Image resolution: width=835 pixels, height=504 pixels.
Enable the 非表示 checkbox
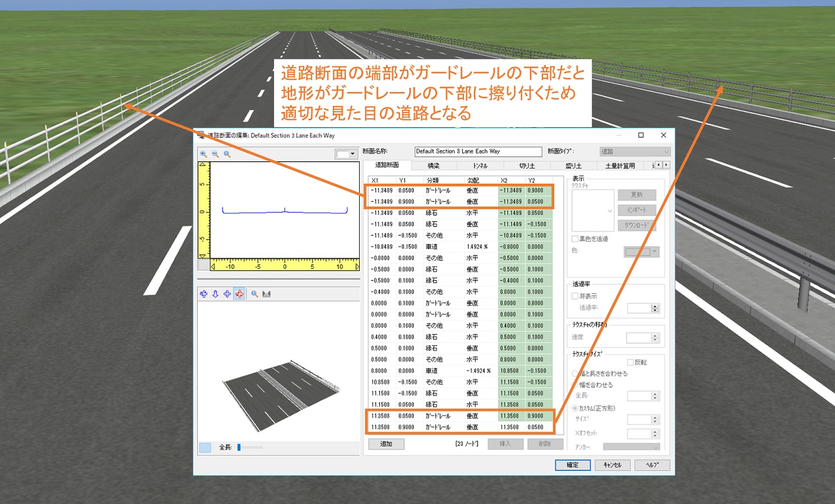(x=575, y=296)
